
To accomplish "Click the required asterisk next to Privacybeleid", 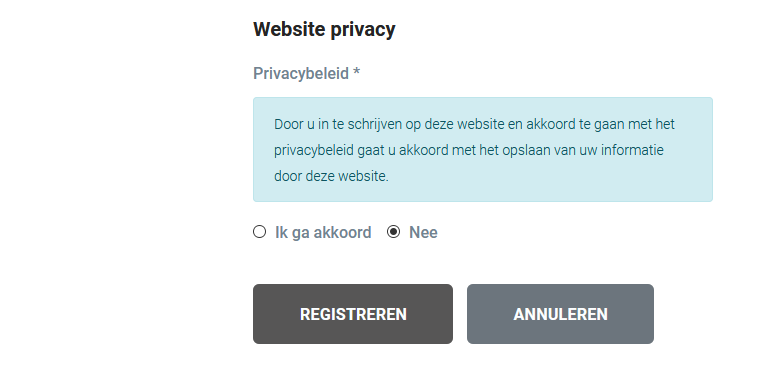I will 356,73.
